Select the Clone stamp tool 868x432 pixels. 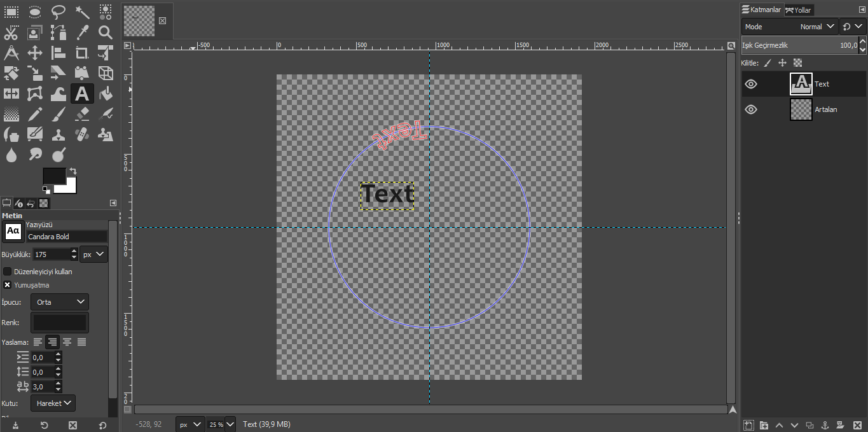59,135
